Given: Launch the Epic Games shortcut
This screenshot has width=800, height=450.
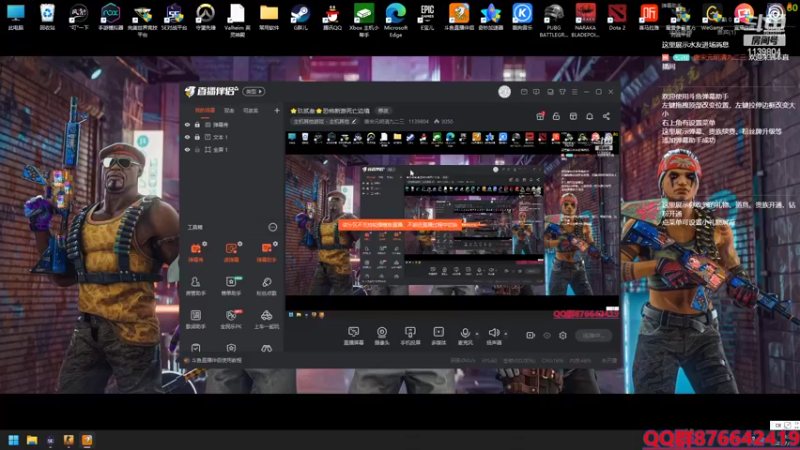Looking at the screenshot, I should coord(427,16).
